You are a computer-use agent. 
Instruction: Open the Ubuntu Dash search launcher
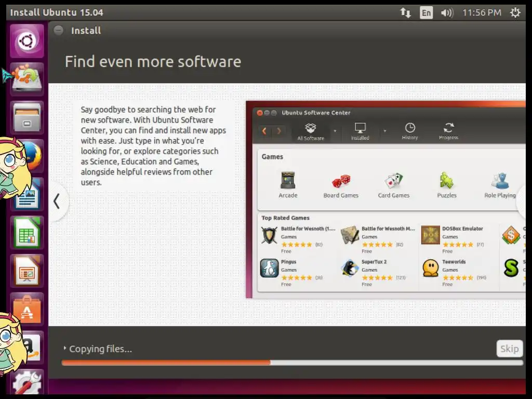pyautogui.click(x=27, y=41)
